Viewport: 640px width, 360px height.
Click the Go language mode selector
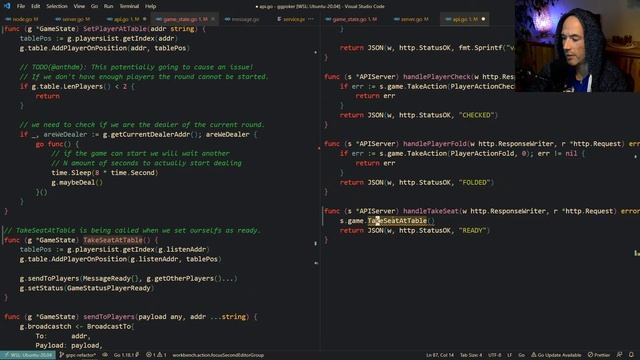click(x=522, y=355)
